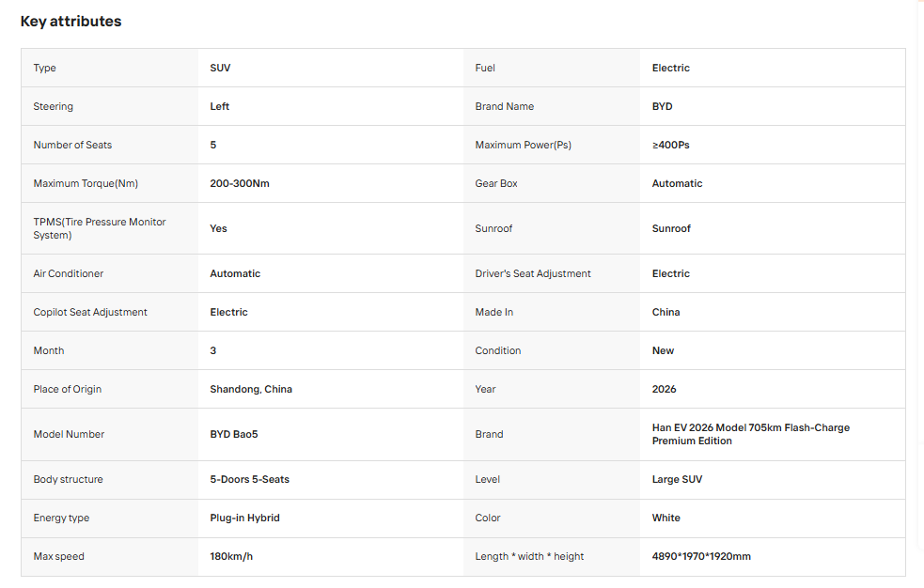Select the 2026 year value
The width and height of the screenshot is (924, 588).
[x=665, y=389]
